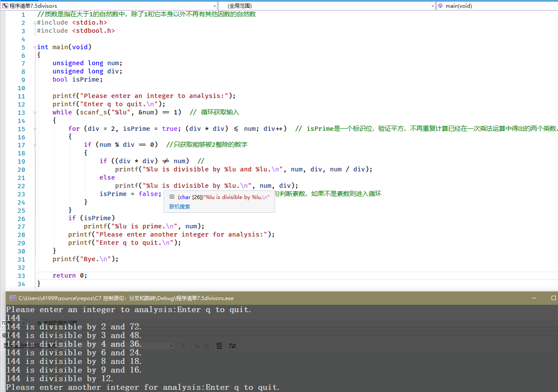Click console line '144 is divisible by 12.'
558x392 pixels.
[x=60, y=379]
